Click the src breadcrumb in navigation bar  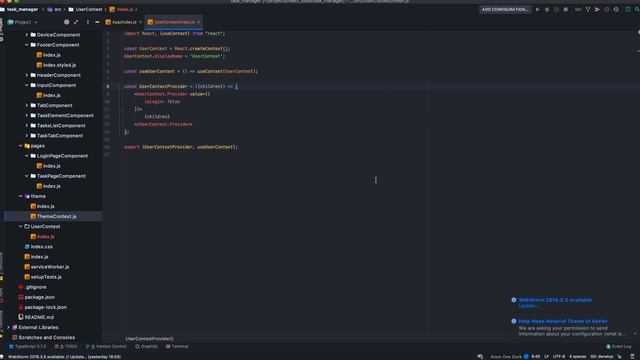pos(54,9)
